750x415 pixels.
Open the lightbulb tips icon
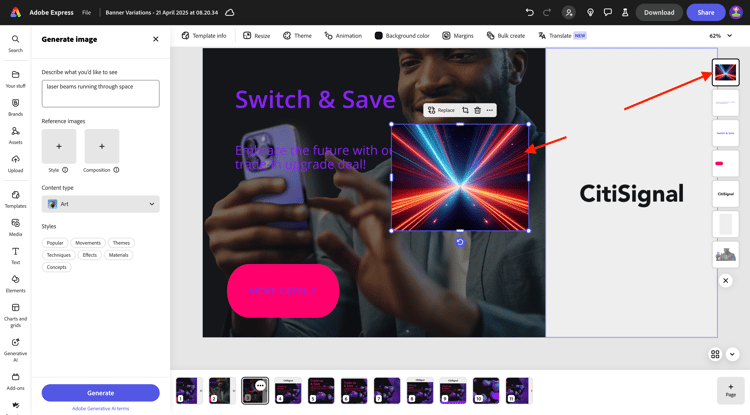(590, 12)
